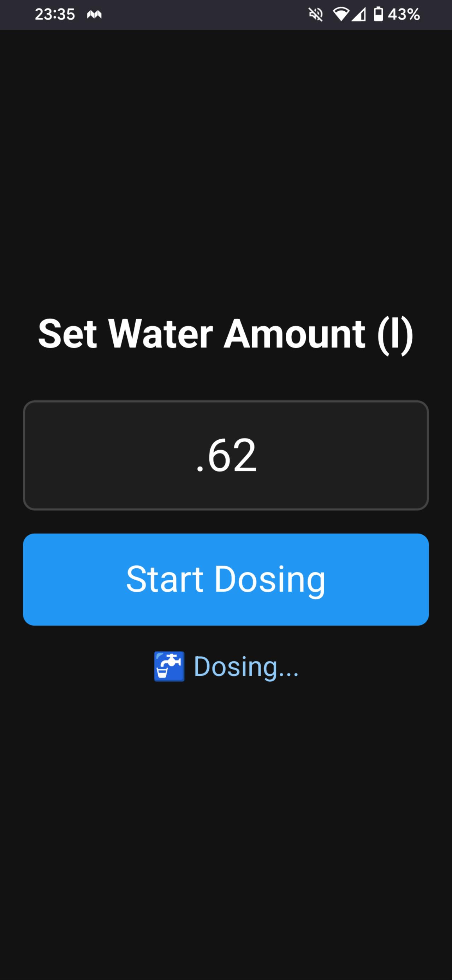Image resolution: width=452 pixels, height=980 pixels.
Task: Click the Wi-Fi signal icon
Action: pos(341,15)
